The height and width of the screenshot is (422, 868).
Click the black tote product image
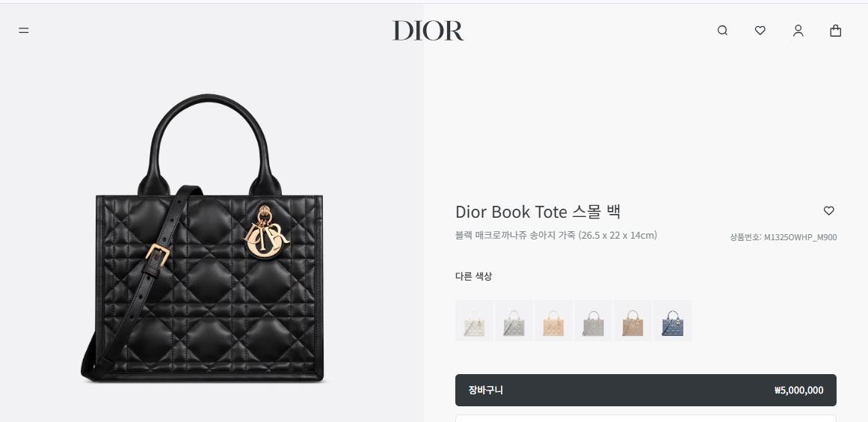(x=202, y=238)
